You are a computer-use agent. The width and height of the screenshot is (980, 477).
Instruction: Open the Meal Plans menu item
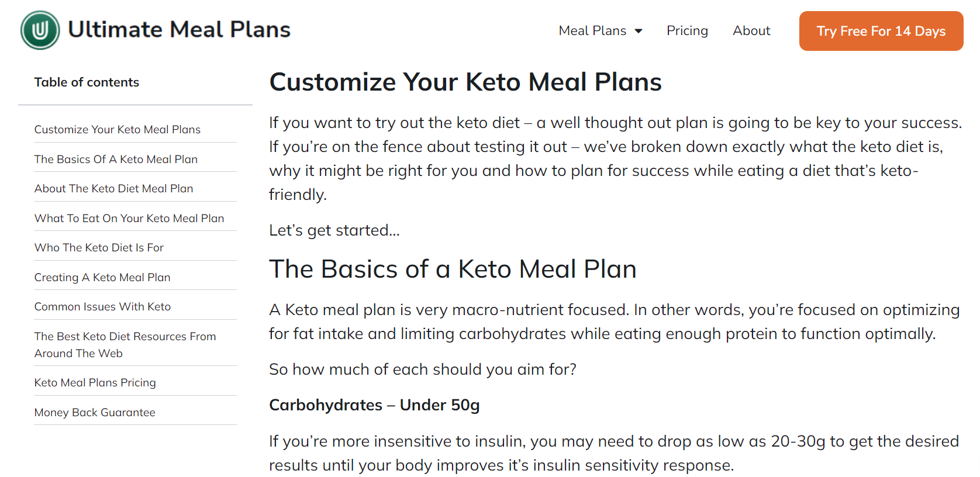coord(592,30)
